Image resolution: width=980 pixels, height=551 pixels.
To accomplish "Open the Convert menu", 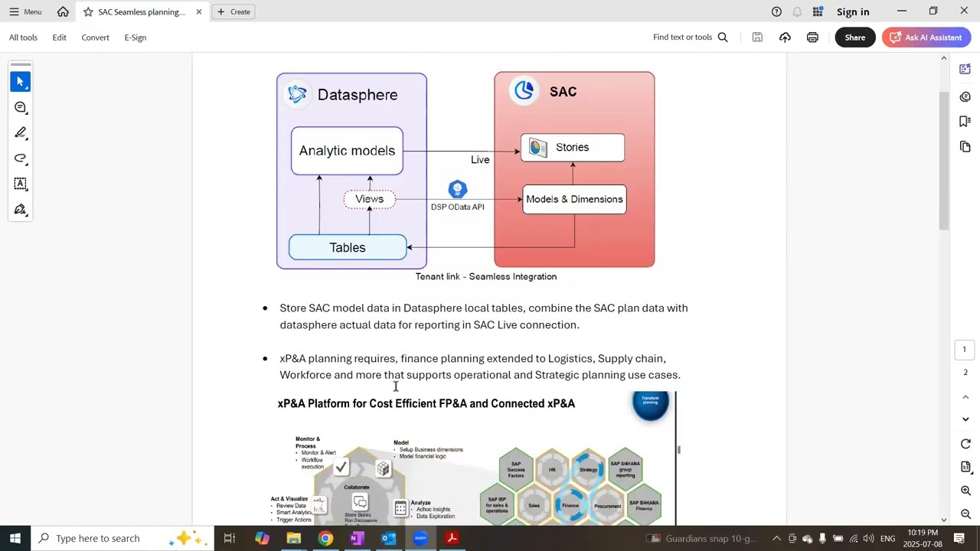I will pos(95,37).
